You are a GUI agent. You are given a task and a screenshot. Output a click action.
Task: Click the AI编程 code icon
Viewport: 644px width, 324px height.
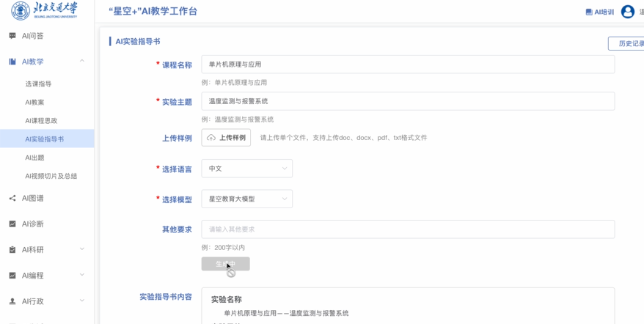(12, 276)
